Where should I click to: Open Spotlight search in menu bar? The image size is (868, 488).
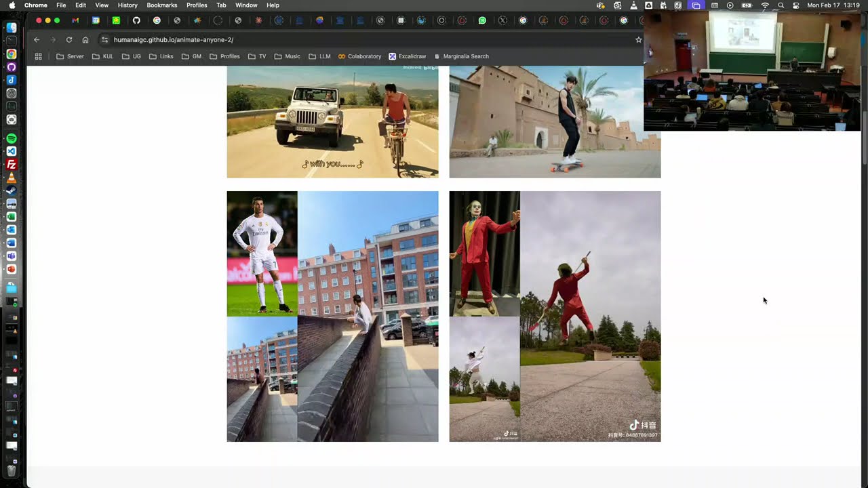[x=781, y=5]
